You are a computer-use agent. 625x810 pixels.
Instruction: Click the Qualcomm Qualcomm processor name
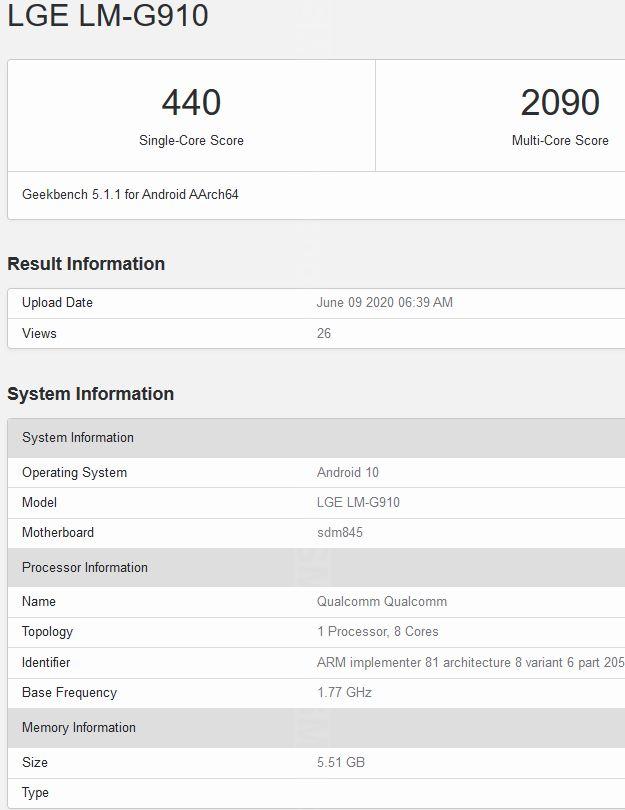[x=382, y=602]
